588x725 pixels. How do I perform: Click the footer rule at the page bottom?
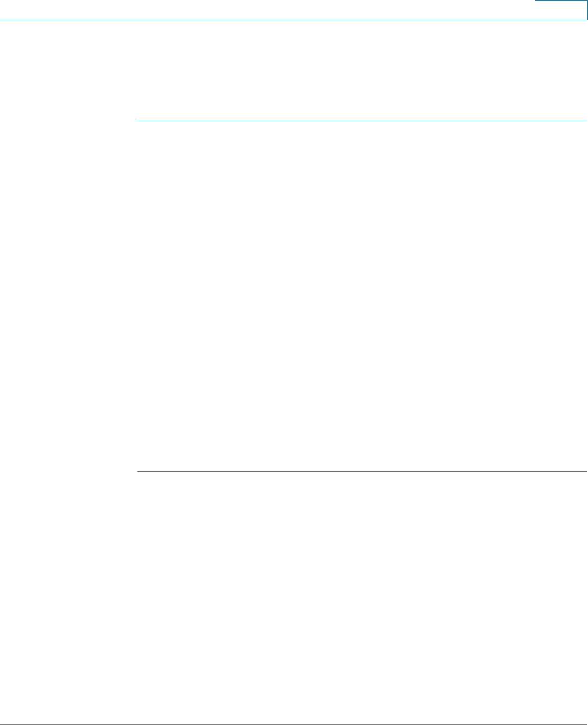click(x=294, y=724)
